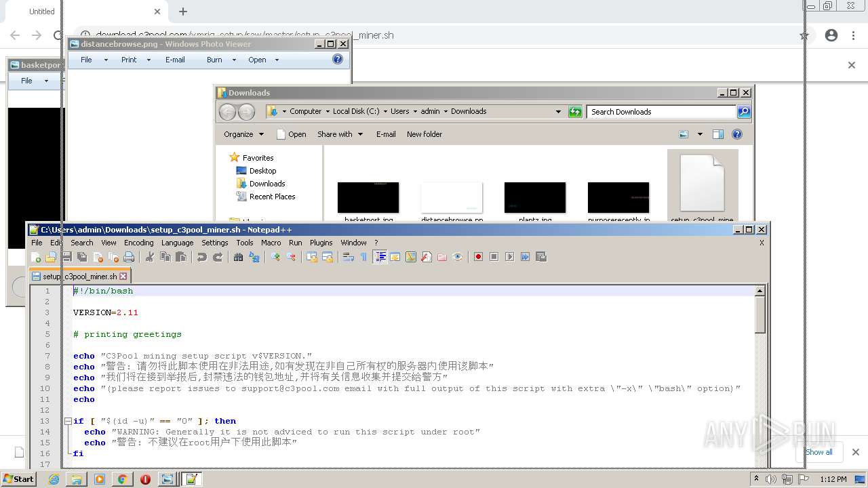The image size is (868, 488).
Task: Click the Playback macro icon
Action: tap(509, 257)
